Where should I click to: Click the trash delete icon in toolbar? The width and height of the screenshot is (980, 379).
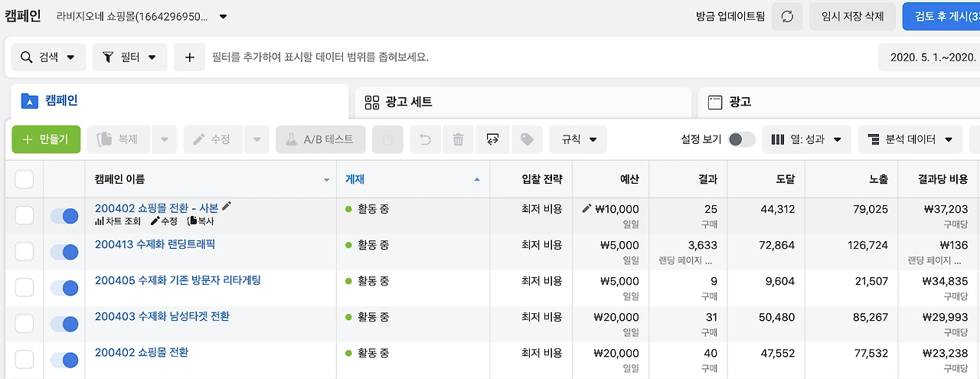(x=458, y=139)
